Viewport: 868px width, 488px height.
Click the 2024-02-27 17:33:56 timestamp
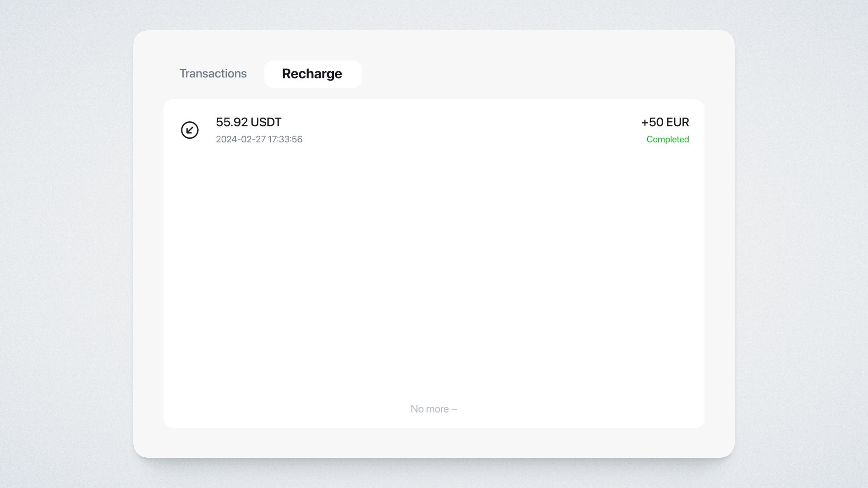click(x=259, y=139)
